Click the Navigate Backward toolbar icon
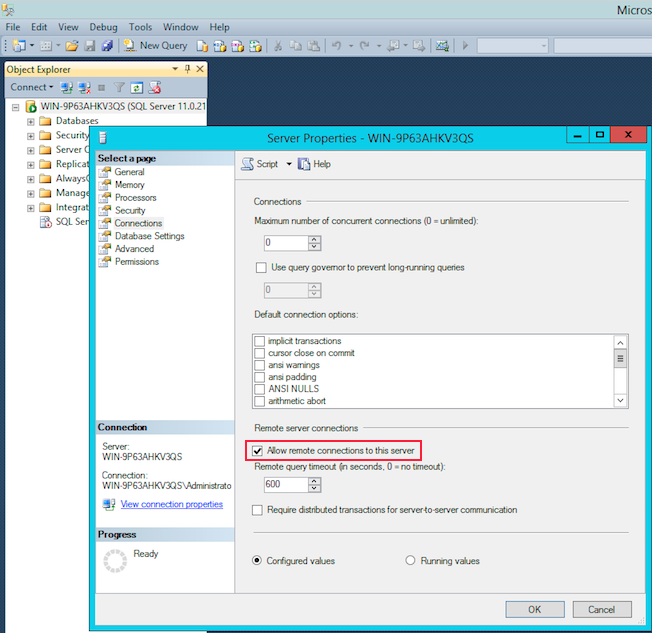 coord(393,46)
